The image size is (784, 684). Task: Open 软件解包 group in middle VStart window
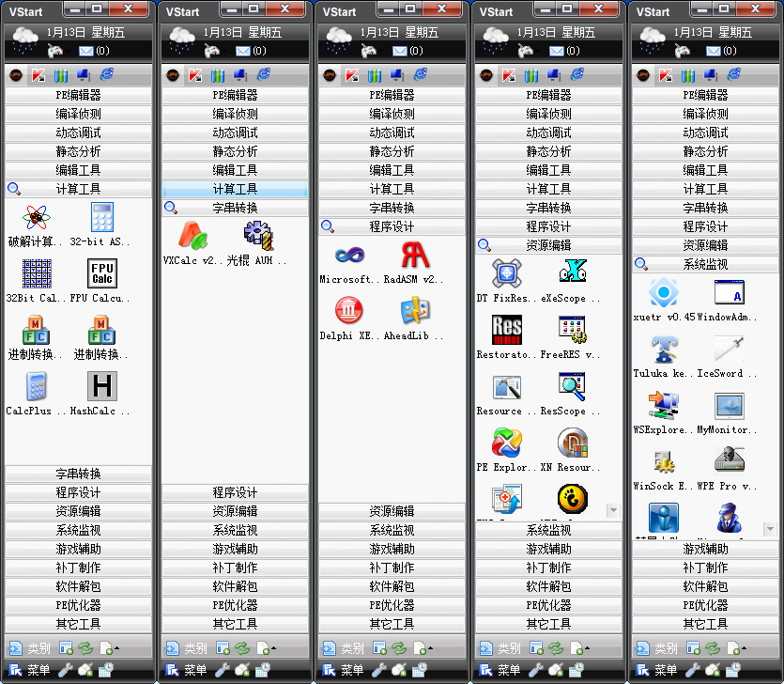pos(392,586)
